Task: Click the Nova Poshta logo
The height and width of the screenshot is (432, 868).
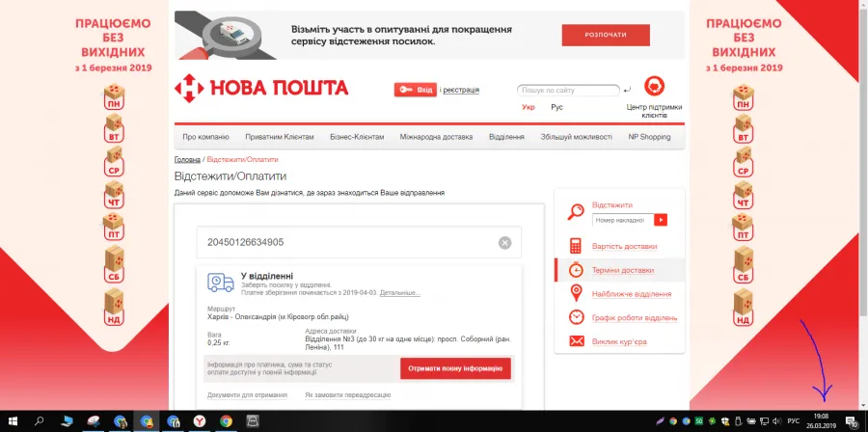Action: click(261, 88)
